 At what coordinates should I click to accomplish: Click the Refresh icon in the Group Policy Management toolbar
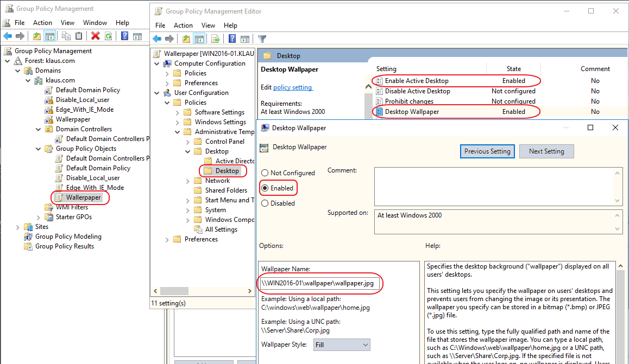click(109, 36)
